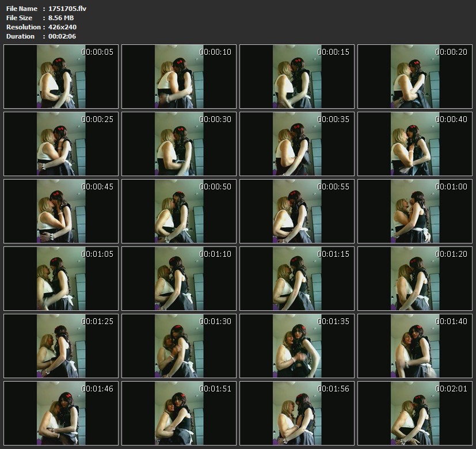Open the 00:00:20 thumbnail
The image size is (476, 449).
[x=415, y=77]
